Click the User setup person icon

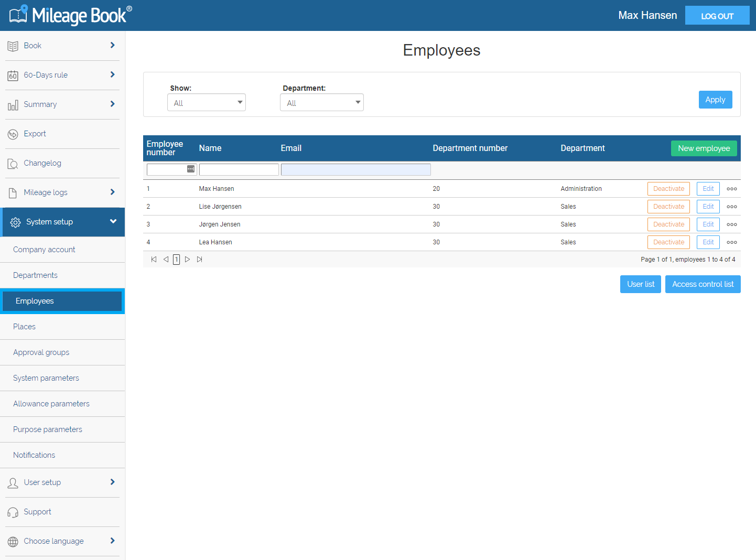(13, 483)
